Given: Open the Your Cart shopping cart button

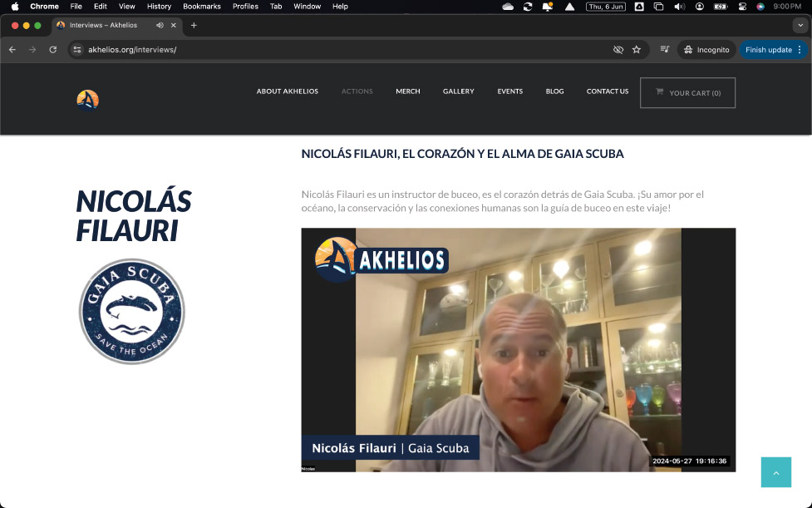Looking at the screenshot, I should coord(687,92).
